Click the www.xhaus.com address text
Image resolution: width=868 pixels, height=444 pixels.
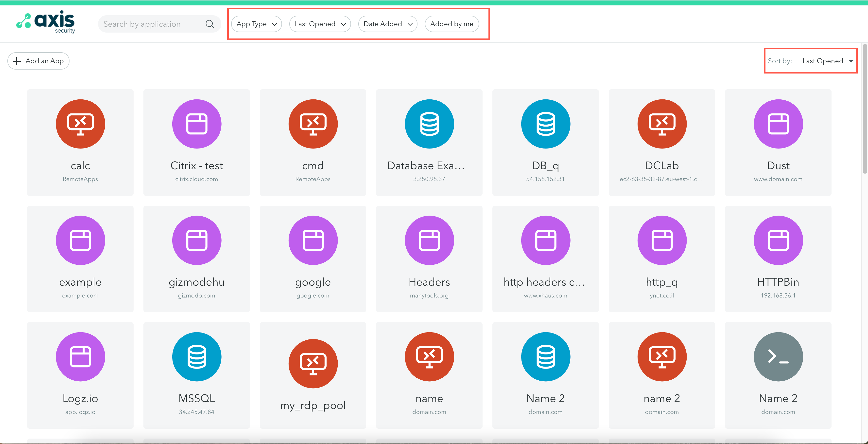pyautogui.click(x=545, y=296)
